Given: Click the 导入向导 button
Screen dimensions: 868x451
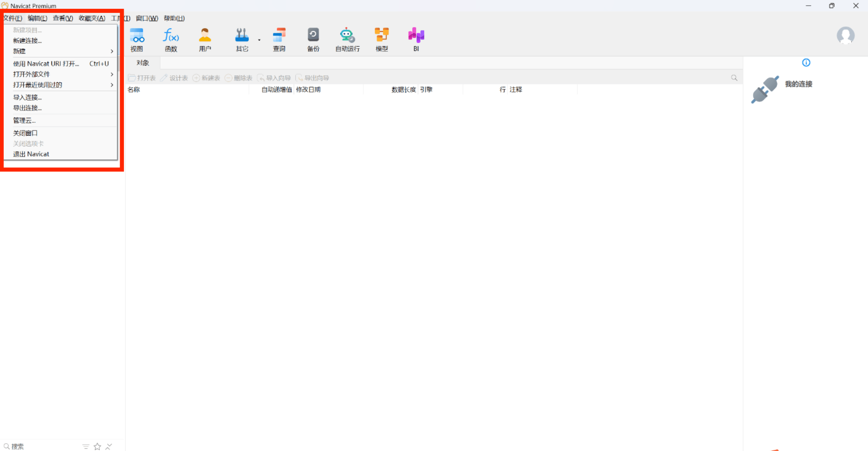Looking at the screenshot, I should click(x=274, y=78).
